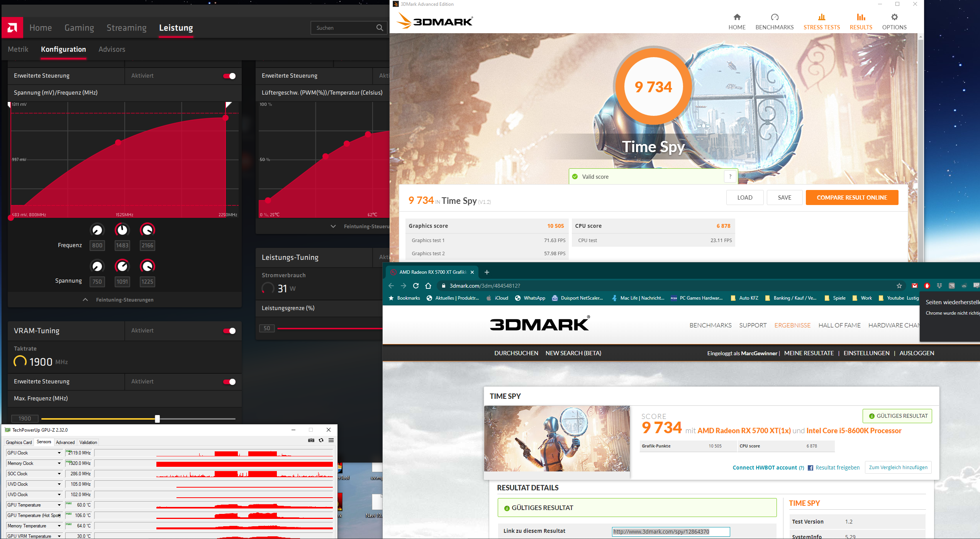Click GPU-Z screenshot camera icon
The height and width of the screenshot is (539, 980).
[x=311, y=440]
